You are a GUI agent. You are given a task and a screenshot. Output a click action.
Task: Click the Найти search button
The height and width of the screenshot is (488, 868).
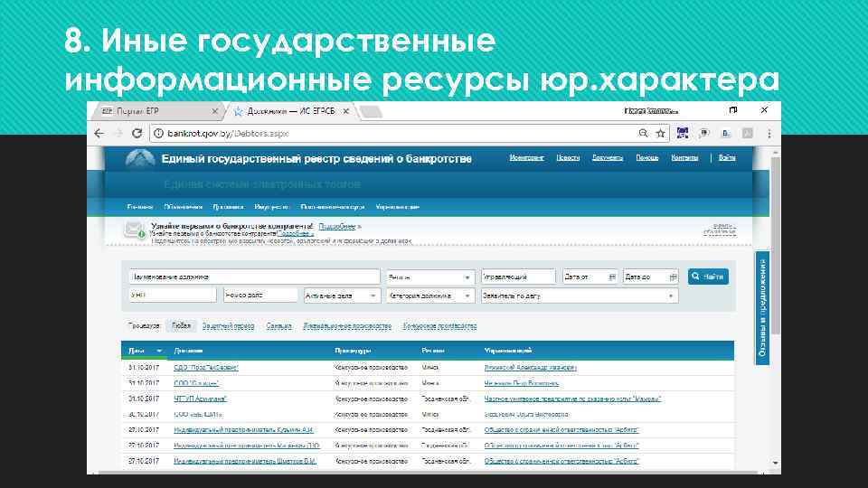pyautogui.click(x=708, y=277)
